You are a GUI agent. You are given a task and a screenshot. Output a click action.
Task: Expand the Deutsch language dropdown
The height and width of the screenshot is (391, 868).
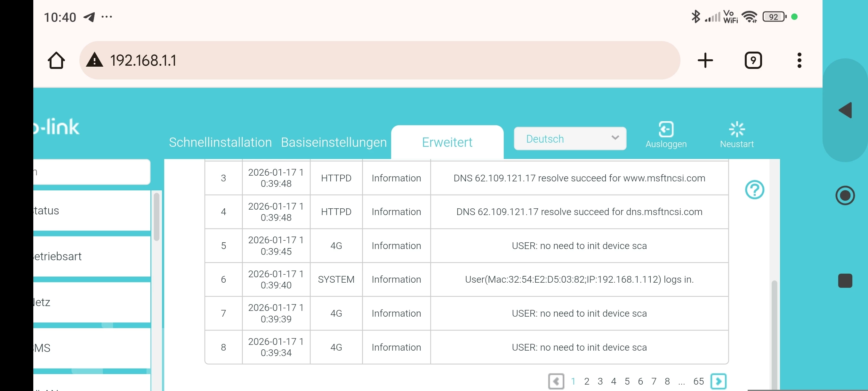pos(569,138)
